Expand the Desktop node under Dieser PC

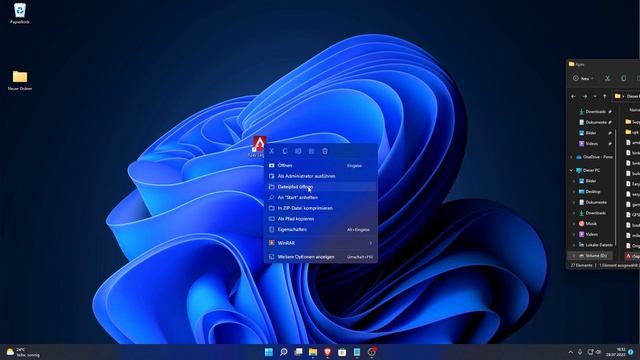point(574,191)
